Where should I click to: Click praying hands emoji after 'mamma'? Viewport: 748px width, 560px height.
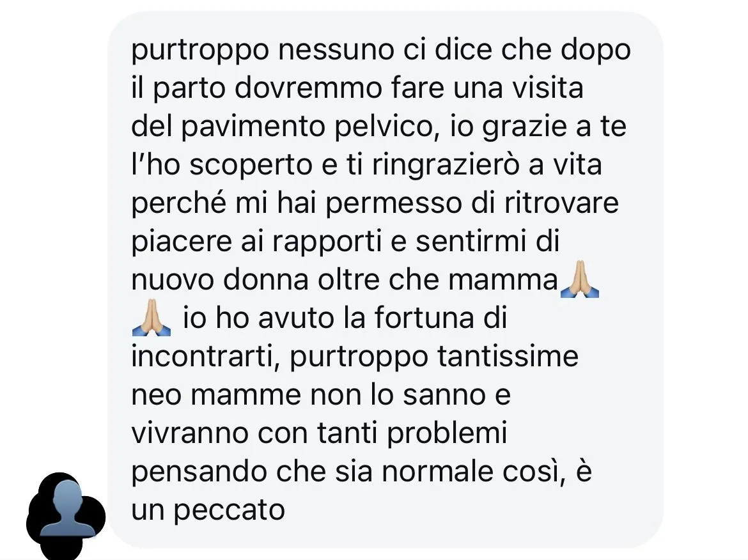[580, 279]
